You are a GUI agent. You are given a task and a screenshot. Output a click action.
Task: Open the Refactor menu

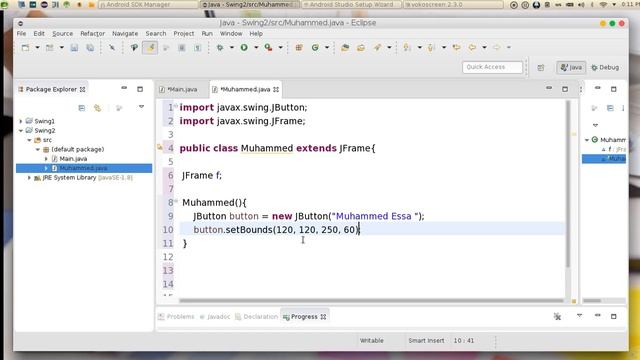[93, 33]
